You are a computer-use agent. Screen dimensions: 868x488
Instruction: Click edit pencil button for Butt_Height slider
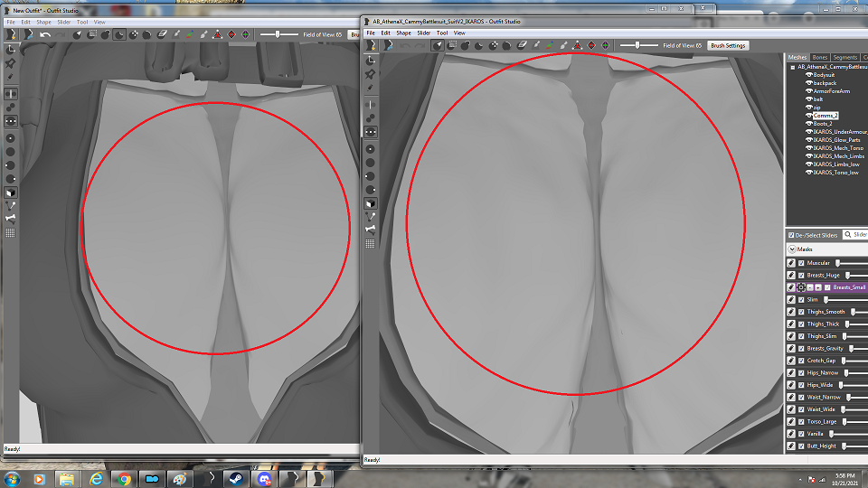click(791, 446)
